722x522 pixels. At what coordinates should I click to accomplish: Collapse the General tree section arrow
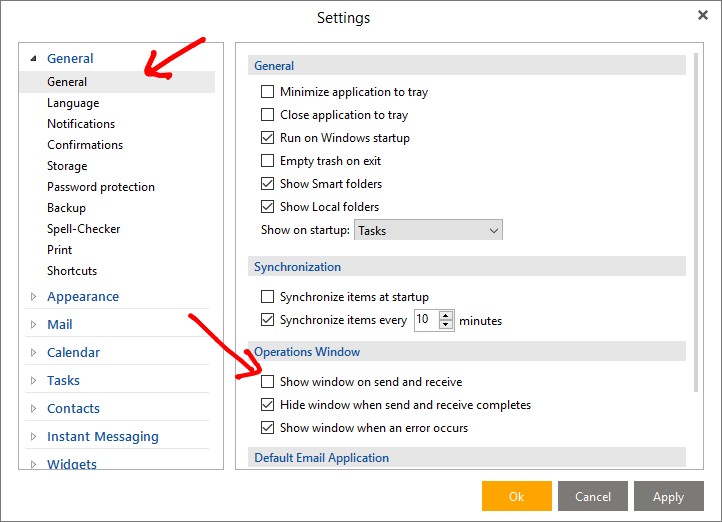(32, 59)
